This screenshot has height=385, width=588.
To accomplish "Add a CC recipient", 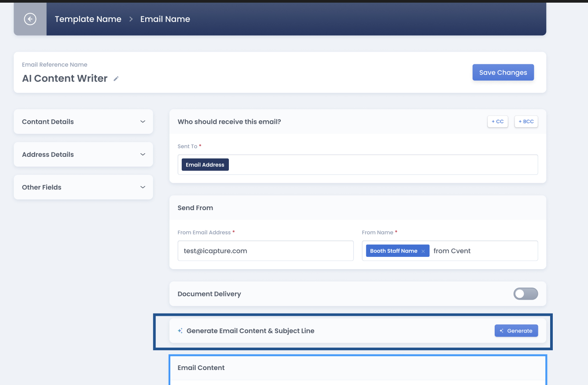I will [498, 122].
